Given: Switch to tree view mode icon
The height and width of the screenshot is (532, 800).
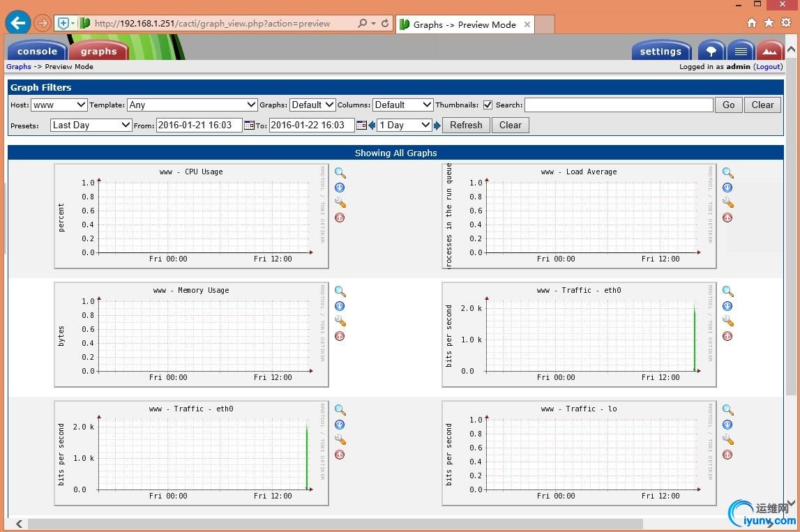Looking at the screenshot, I should [711, 51].
